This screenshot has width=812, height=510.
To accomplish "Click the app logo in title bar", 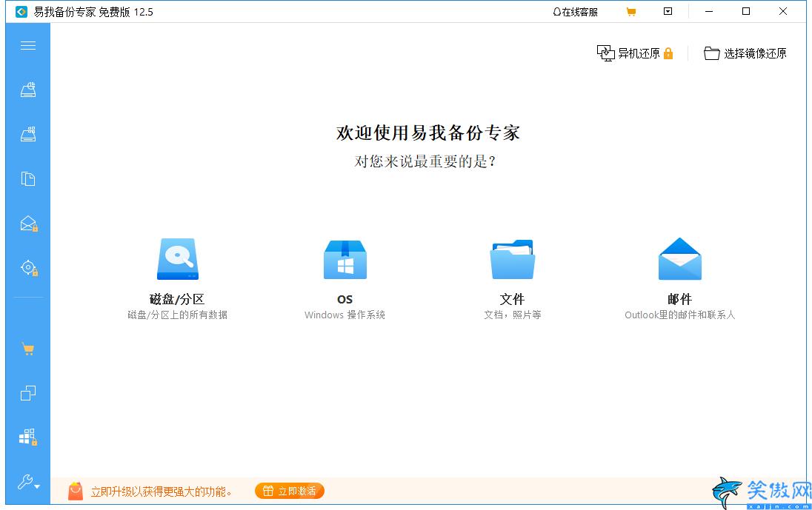I will click(21, 12).
